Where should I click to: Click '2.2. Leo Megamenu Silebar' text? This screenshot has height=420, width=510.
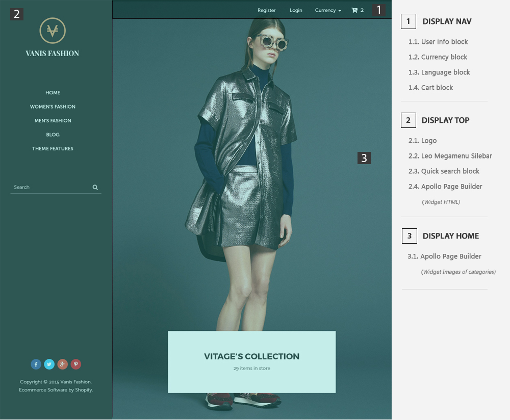pyautogui.click(x=450, y=156)
